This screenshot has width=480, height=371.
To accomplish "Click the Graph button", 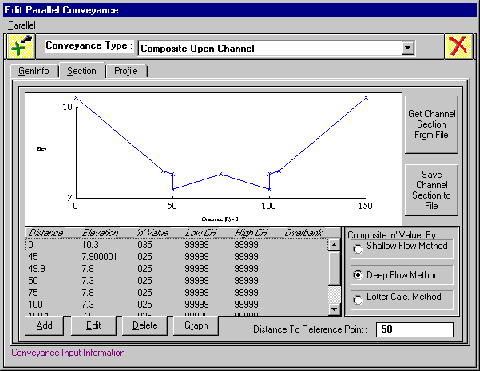I will click(x=196, y=325).
